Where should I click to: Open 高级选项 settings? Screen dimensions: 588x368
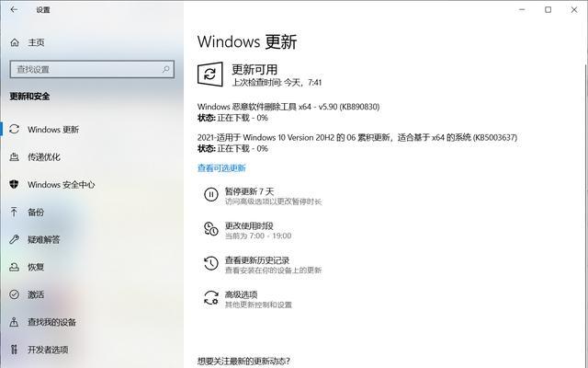pos(241,294)
